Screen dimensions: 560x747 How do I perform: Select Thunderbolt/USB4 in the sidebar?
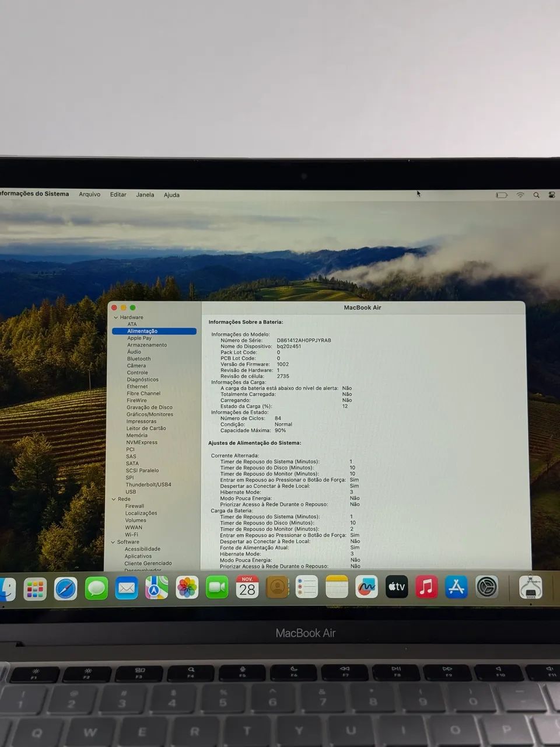click(x=148, y=485)
